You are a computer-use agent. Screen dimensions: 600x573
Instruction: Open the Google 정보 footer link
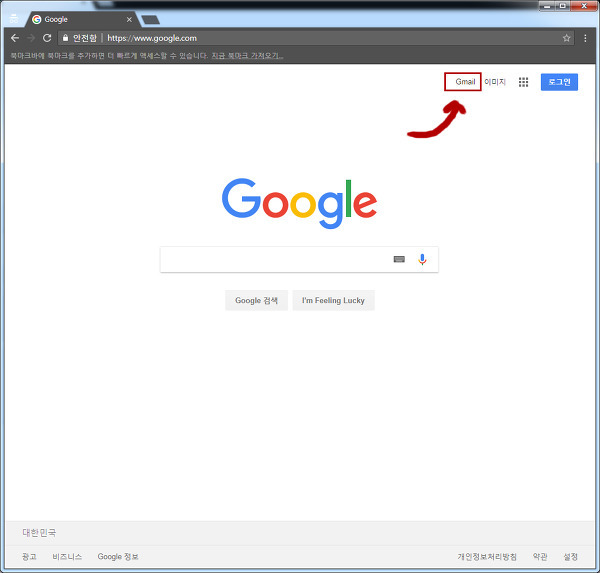tap(118, 557)
